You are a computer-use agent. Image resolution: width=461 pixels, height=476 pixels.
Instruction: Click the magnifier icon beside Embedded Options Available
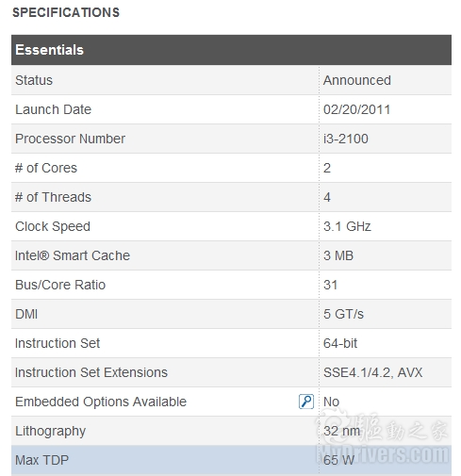pyautogui.click(x=305, y=402)
